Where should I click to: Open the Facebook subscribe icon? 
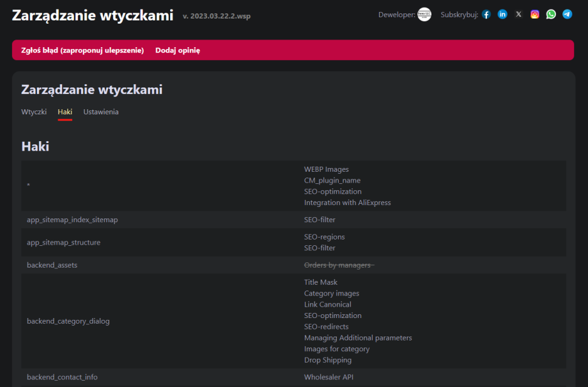[x=486, y=15]
